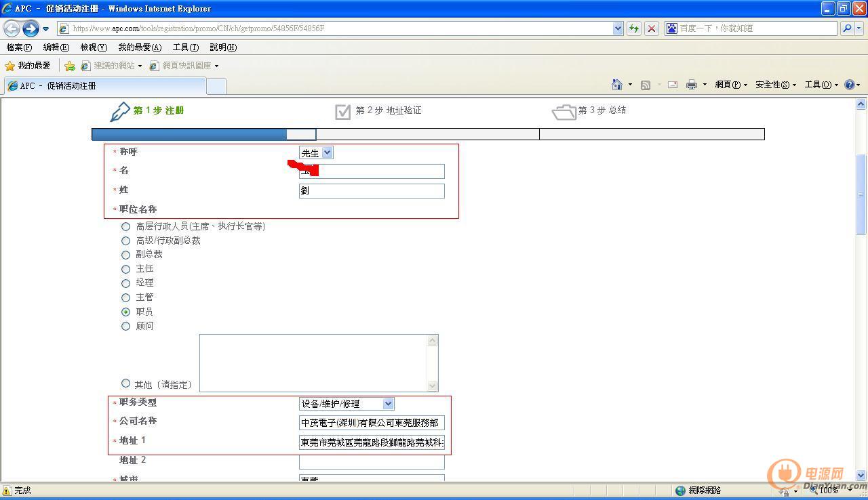868x500 pixels.
Task: Select 主任 radio button
Action: [x=125, y=269]
